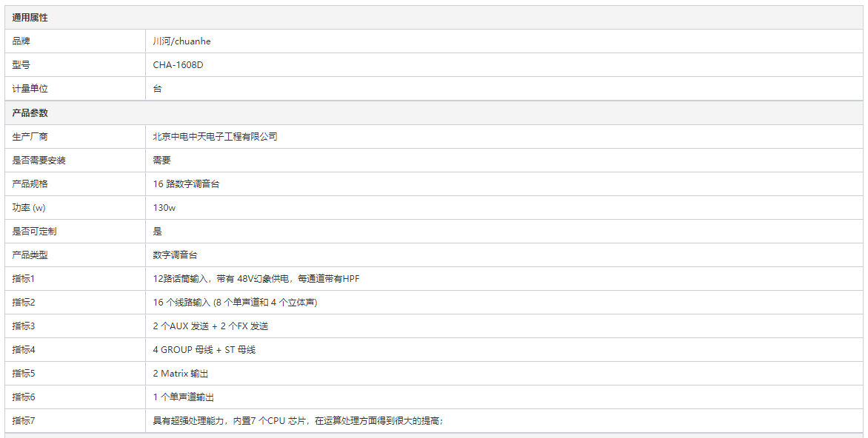Screen dimensions: 868x438
Task: Click the 型号 label cell
Action: point(76,65)
